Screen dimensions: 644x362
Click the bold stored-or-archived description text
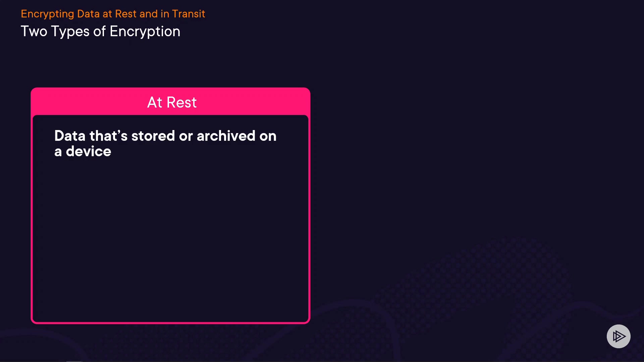[x=165, y=143]
